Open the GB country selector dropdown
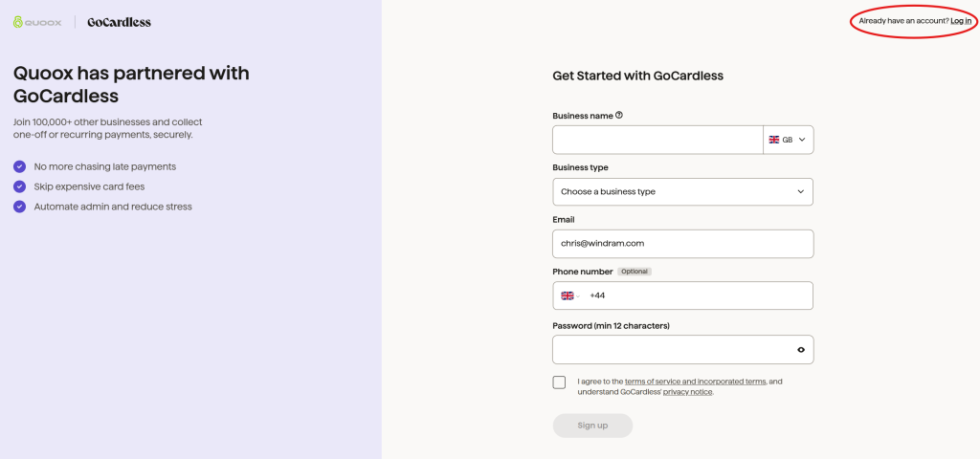The image size is (980, 459). tap(788, 140)
